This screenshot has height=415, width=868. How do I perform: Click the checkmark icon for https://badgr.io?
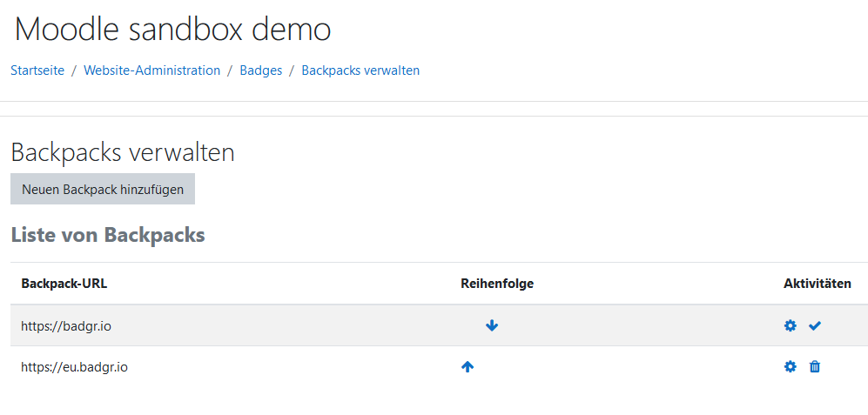(x=814, y=326)
